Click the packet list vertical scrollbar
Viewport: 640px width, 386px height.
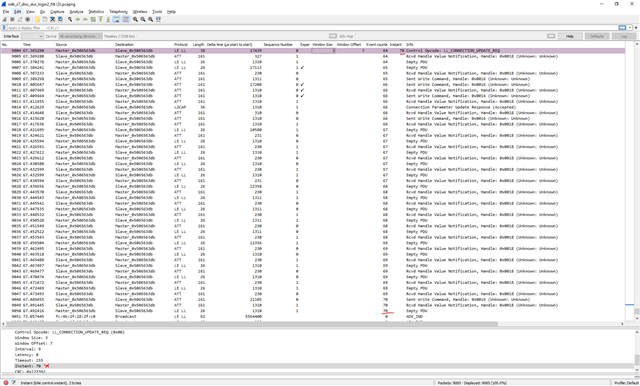[x=637, y=180]
